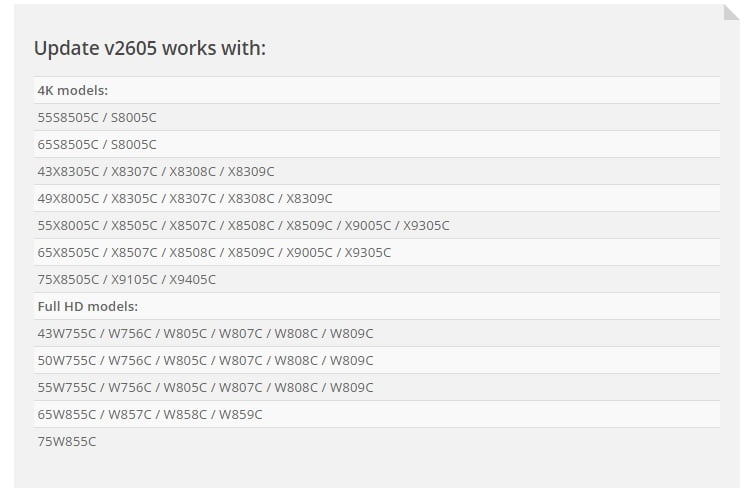
Task: Click the 75X8505C model text
Action: 66,279
